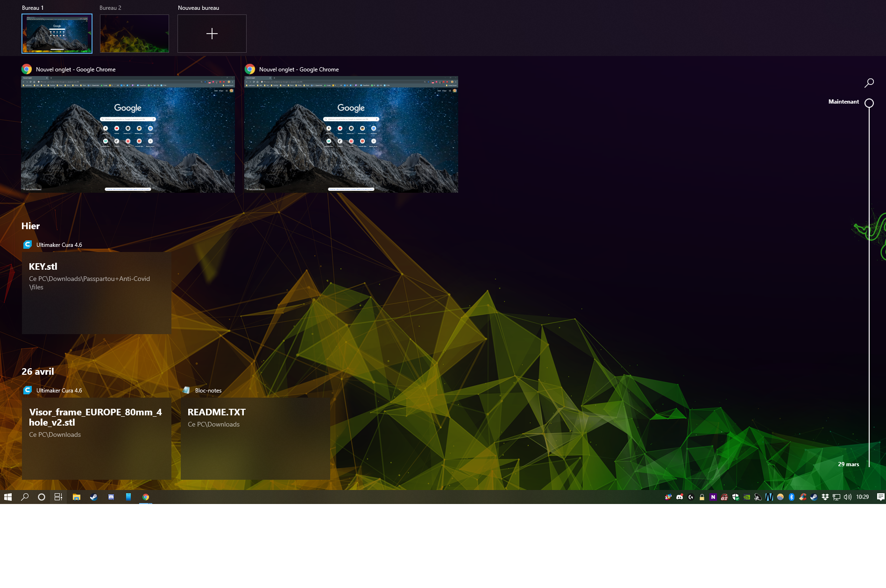Open Logitech G Hub tray icon
886x588 pixels.
[691, 497]
